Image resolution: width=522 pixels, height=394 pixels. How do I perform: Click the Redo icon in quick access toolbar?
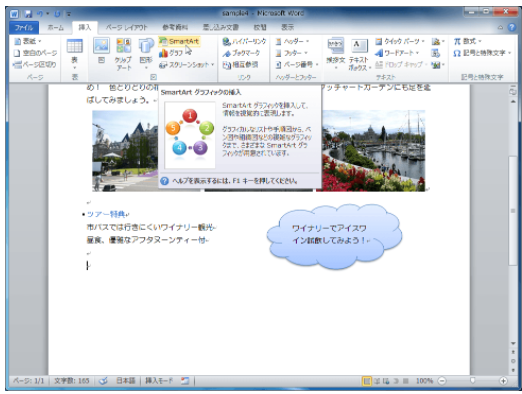point(57,14)
